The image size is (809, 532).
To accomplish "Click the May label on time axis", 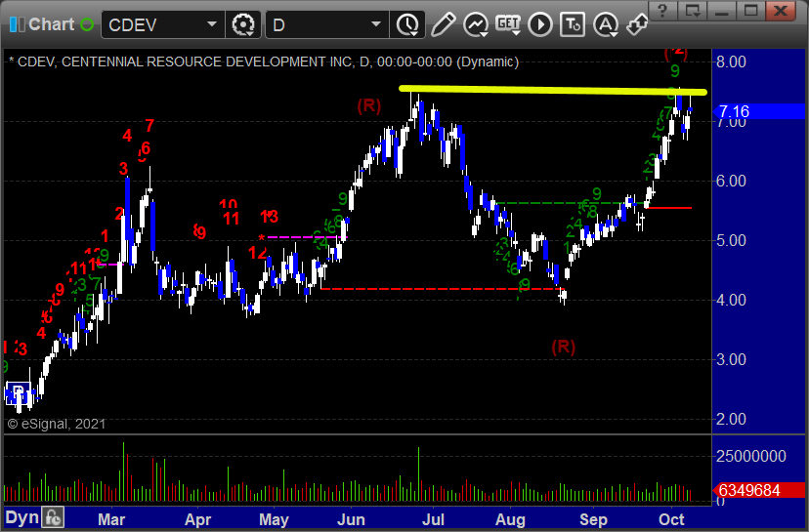I will pyautogui.click(x=274, y=519).
